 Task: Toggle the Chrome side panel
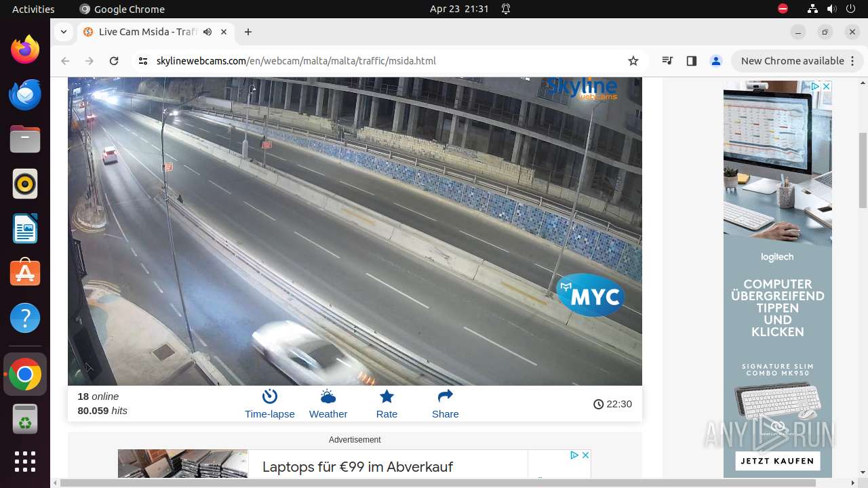692,61
